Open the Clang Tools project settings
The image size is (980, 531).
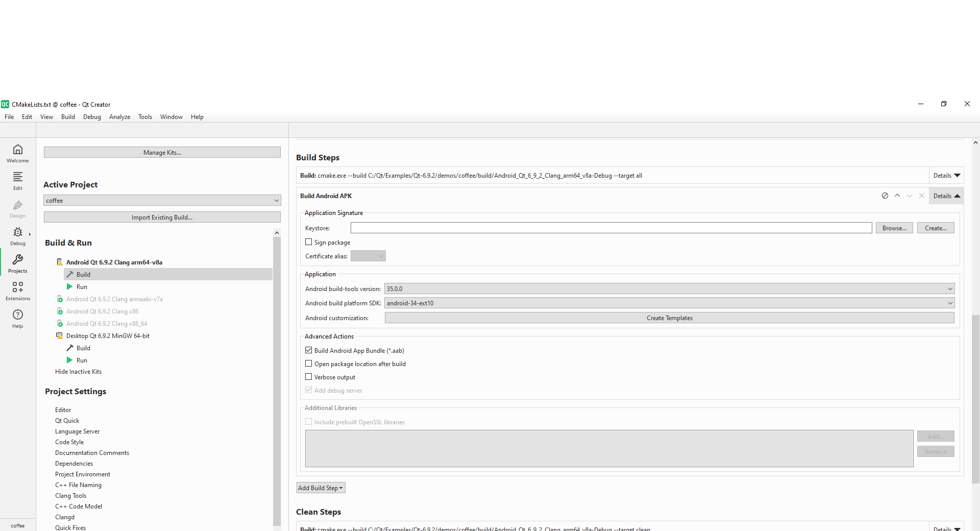point(70,495)
